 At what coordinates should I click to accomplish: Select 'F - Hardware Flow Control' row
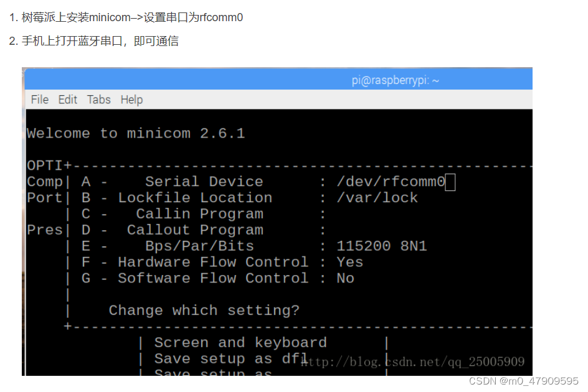(222, 263)
